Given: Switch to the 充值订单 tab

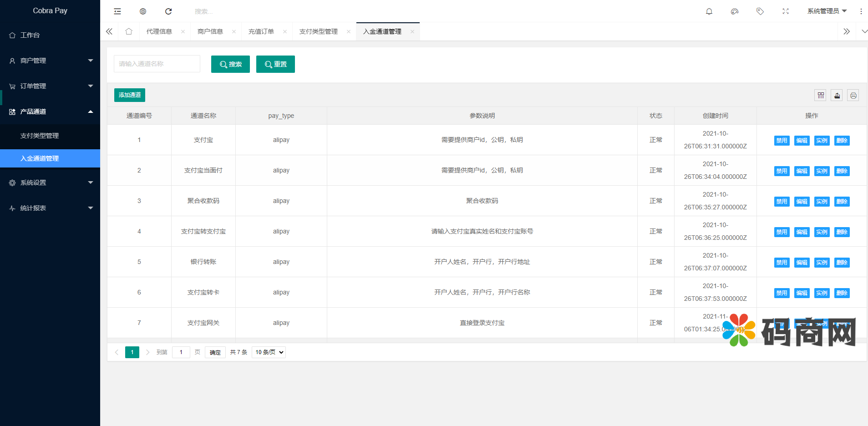Looking at the screenshot, I should click(261, 31).
